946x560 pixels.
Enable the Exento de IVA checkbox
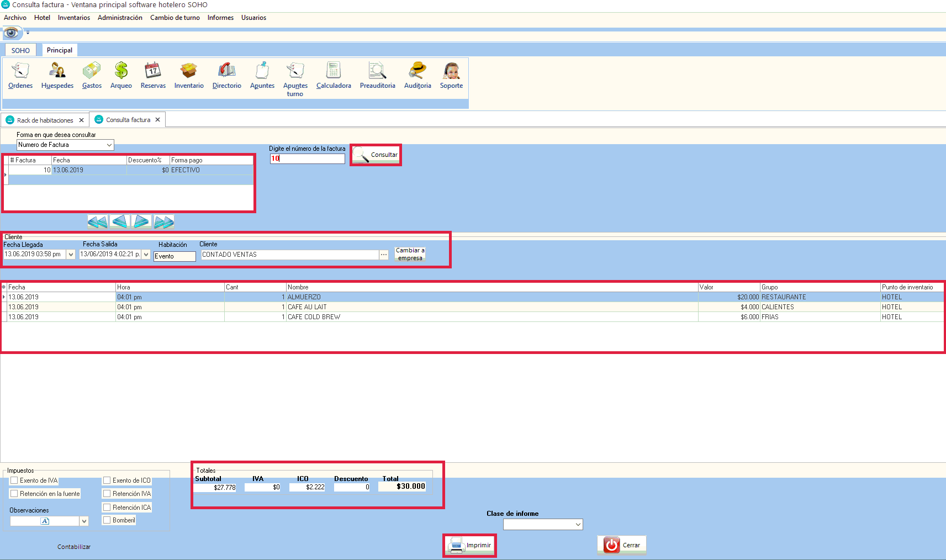15,480
